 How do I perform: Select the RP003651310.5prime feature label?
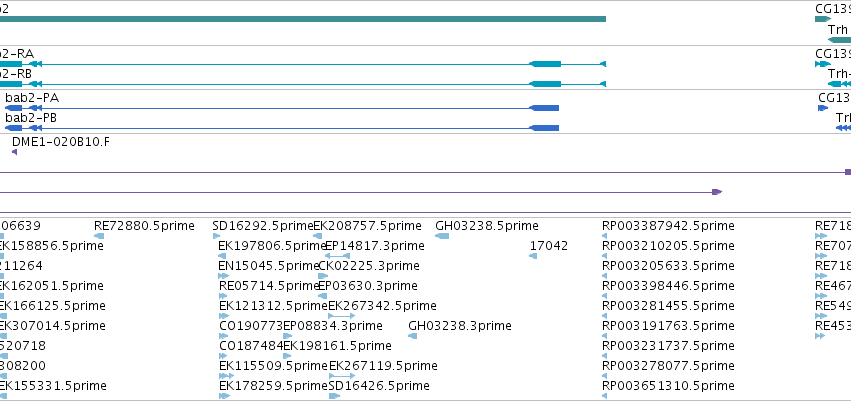click(668, 386)
